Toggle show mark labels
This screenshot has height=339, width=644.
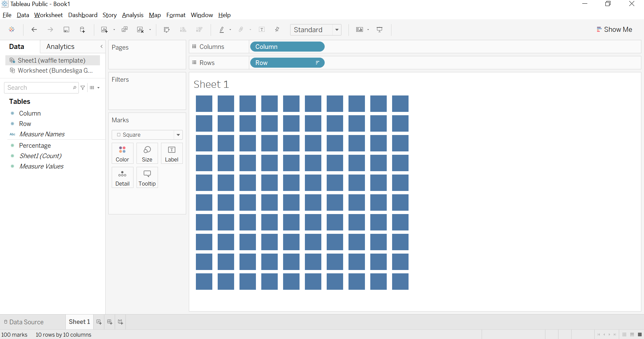[262, 29]
